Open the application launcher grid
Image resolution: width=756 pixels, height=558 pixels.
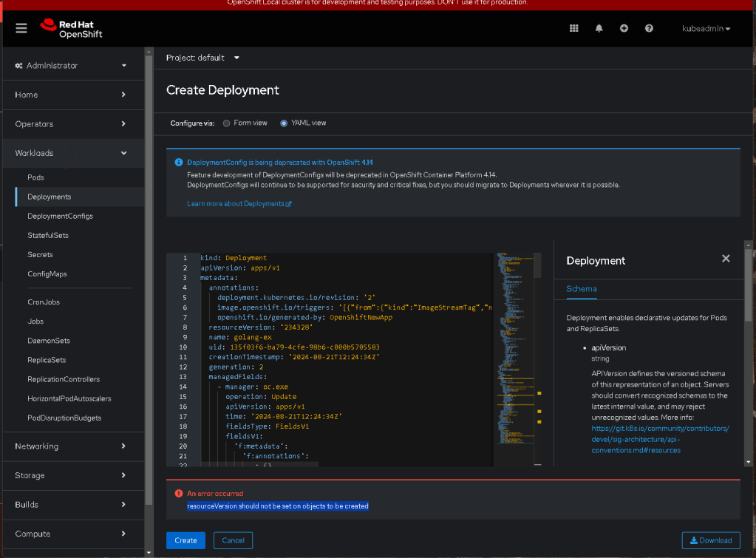573,29
